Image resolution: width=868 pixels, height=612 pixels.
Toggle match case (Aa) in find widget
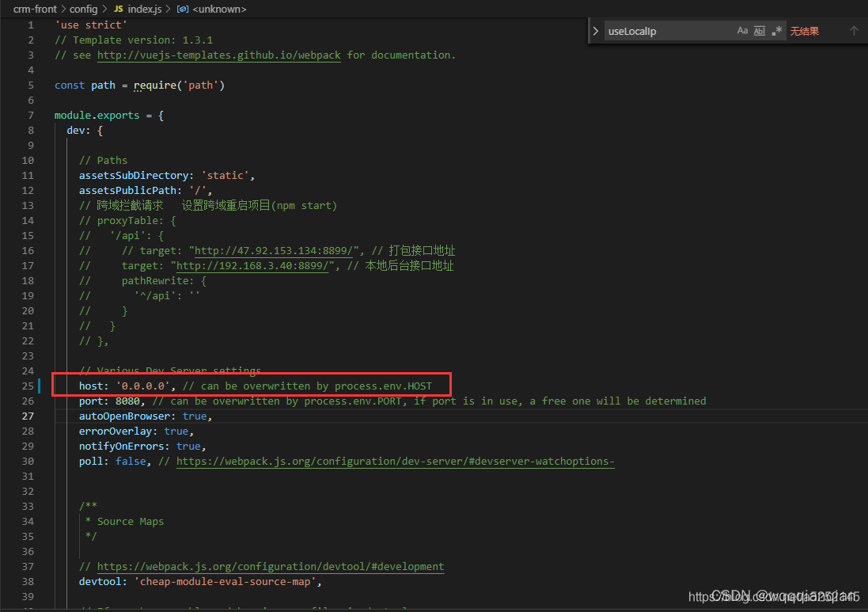742,30
